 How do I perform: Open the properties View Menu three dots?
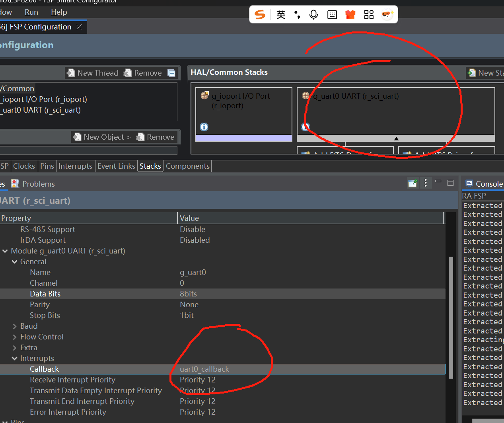(x=426, y=183)
